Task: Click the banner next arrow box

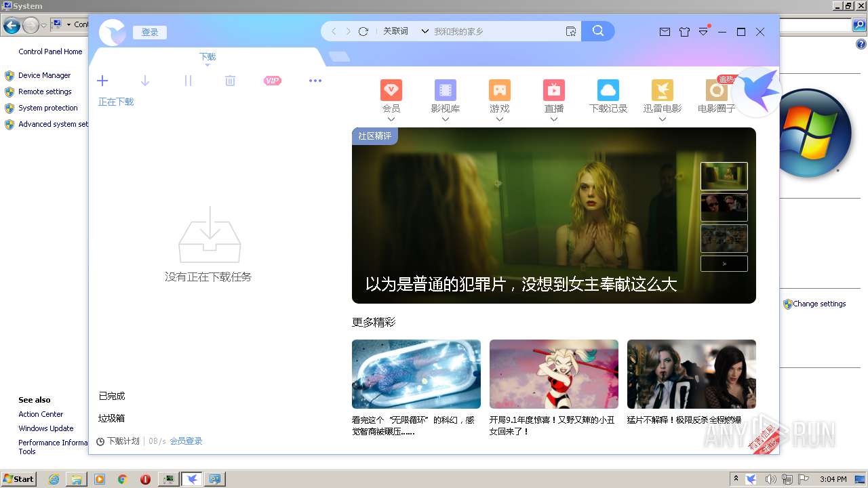Action: [724, 264]
